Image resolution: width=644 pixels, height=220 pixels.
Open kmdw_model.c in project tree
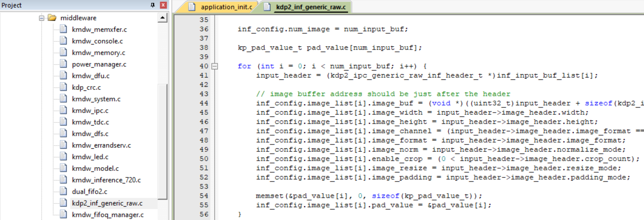coord(95,169)
